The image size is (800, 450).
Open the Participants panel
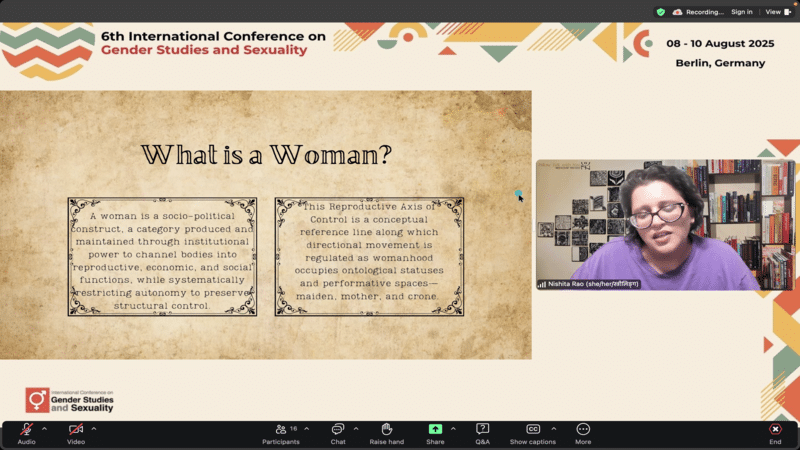[281, 429]
